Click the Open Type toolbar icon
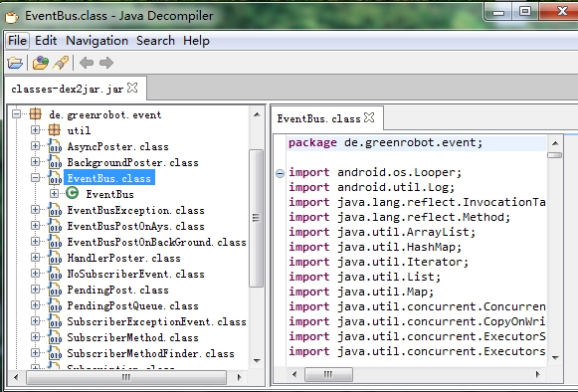 pos(41,63)
